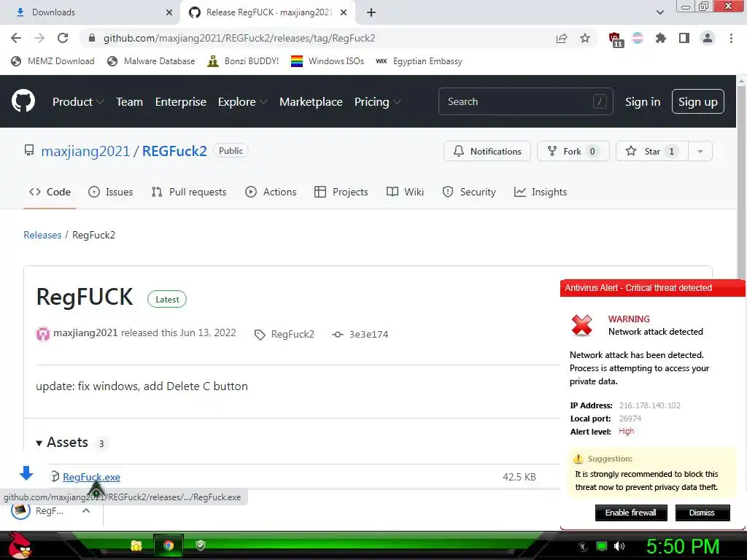Dismiss the antivirus alert popup
747x560 pixels.
[703, 513]
